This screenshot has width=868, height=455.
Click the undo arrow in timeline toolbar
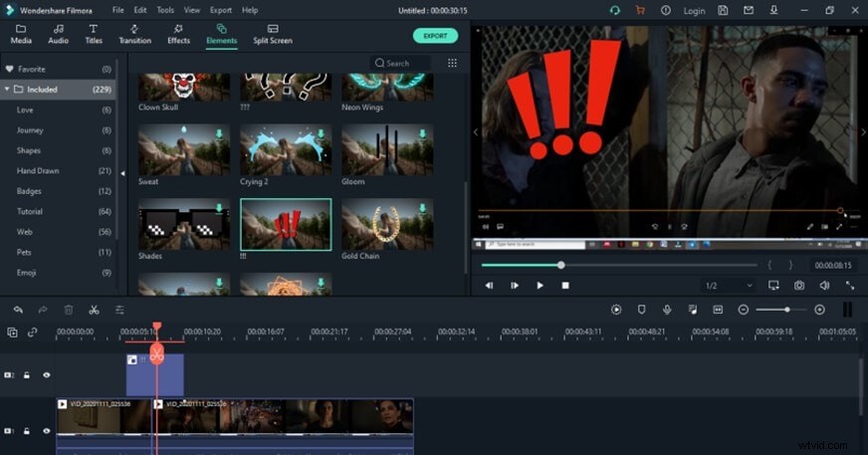[18, 310]
